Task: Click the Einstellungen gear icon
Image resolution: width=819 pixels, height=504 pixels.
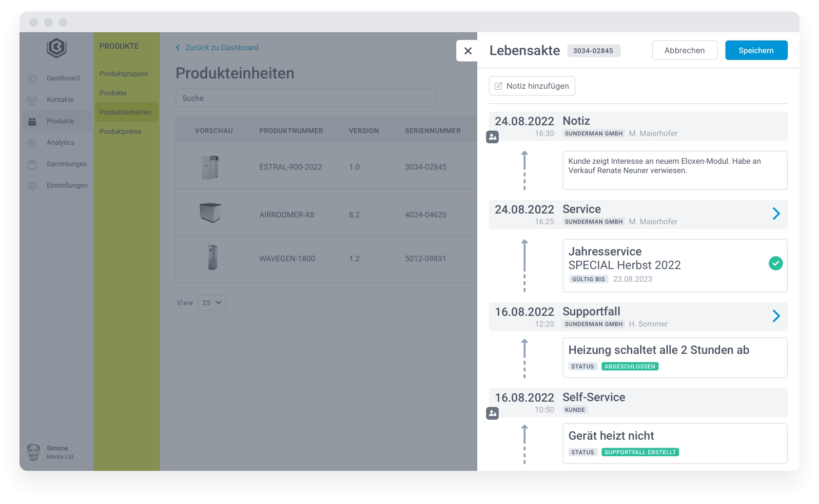Action: pyautogui.click(x=32, y=186)
